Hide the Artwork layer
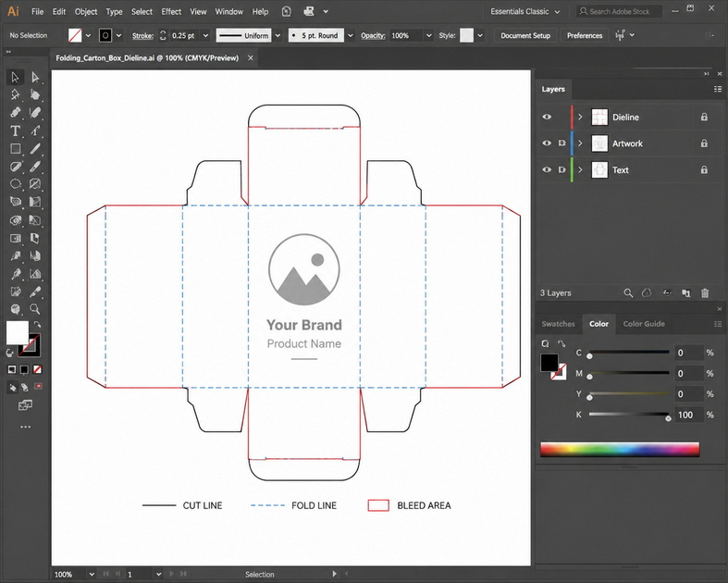The image size is (728, 583). pos(547,143)
